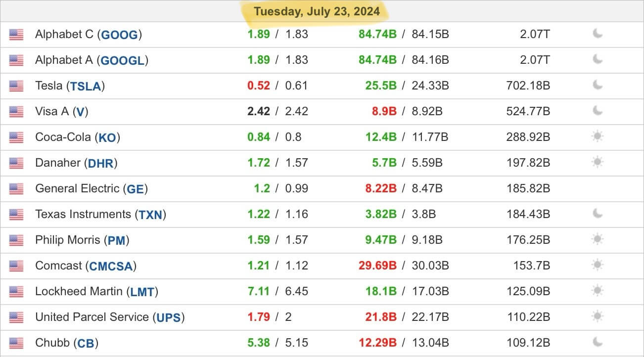
Task: Select Chubb EPS value 5.38
Action: [259, 343]
